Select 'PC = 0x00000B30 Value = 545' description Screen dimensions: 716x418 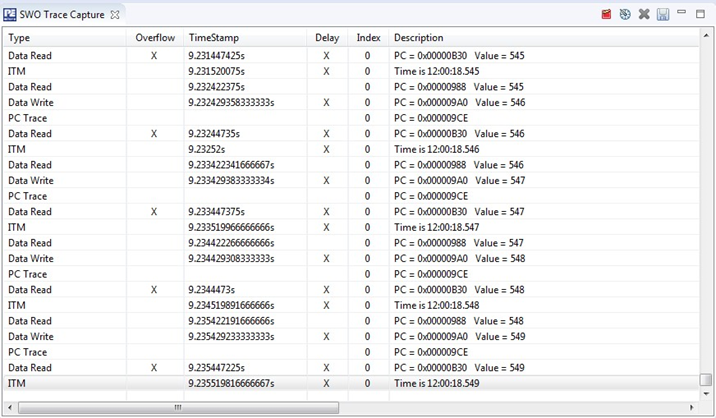tap(459, 56)
